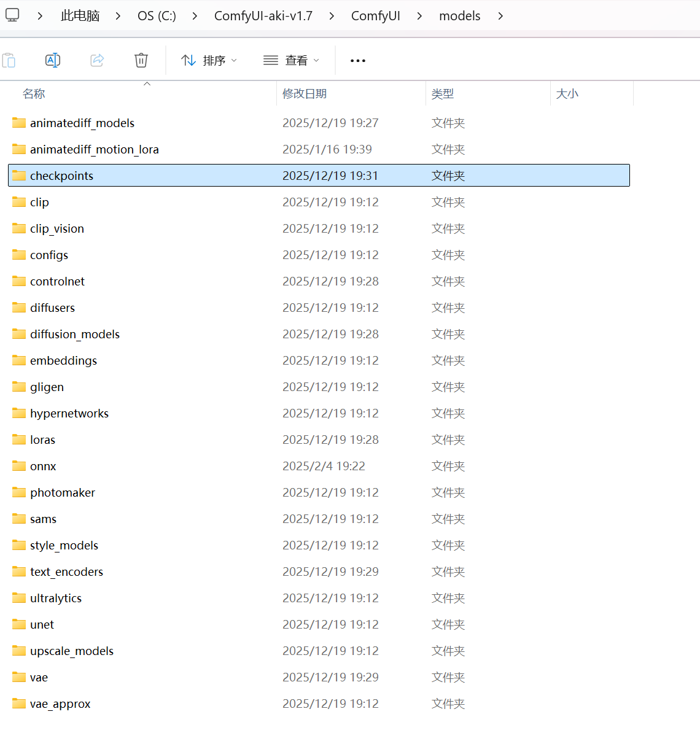Select the animatediff_motion_lora folder icon
The image size is (700, 752).
19,149
